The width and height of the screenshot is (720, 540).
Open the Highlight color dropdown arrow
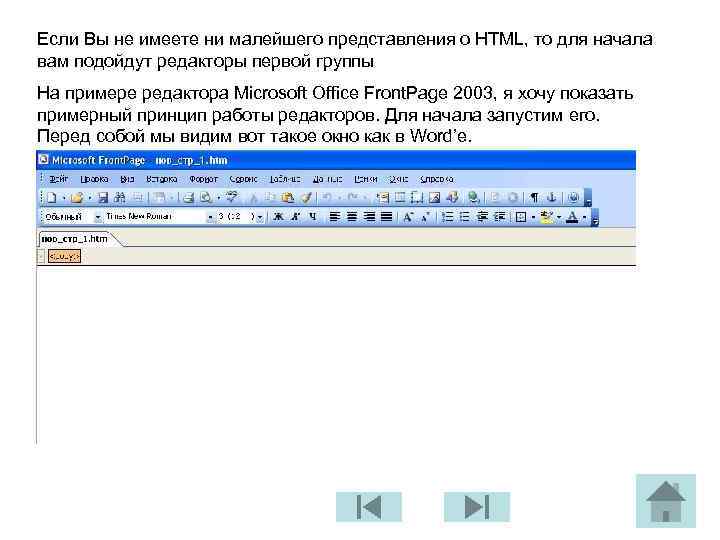click(559, 217)
